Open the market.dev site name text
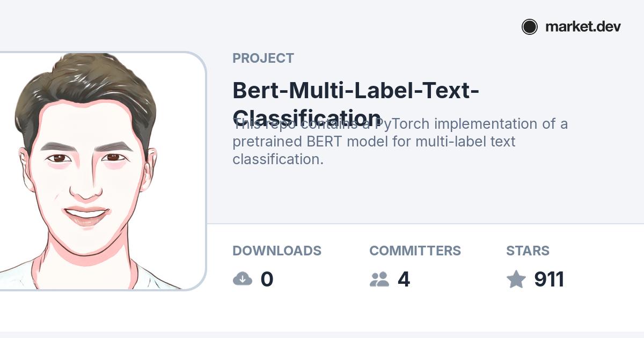This screenshot has height=338, width=644. (583, 27)
